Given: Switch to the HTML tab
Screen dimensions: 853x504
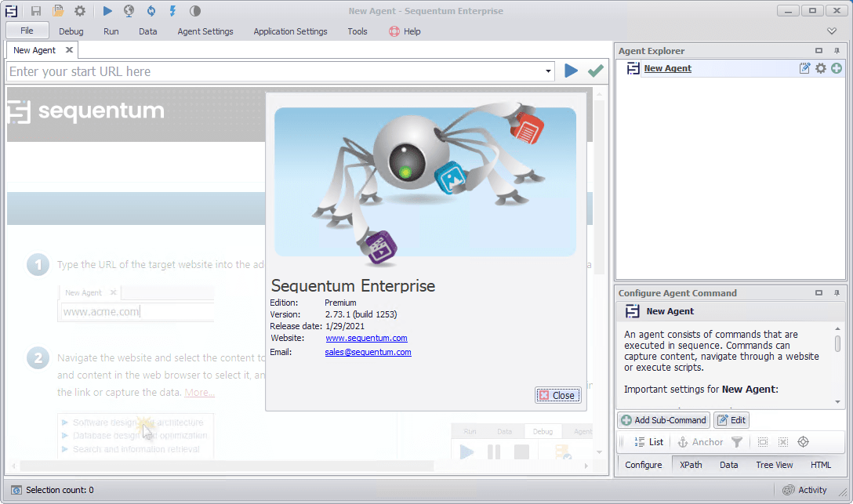Looking at the screenshot, I should click(821, 465).
